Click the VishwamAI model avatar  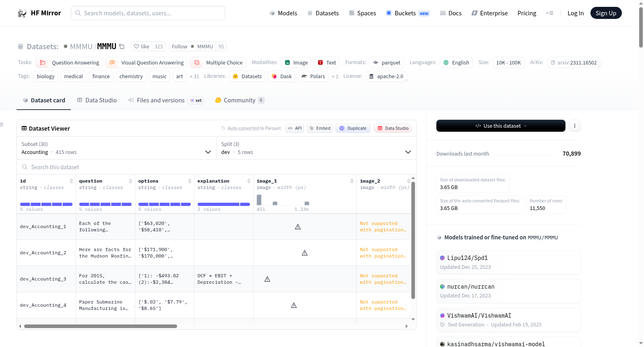[442, 316]
